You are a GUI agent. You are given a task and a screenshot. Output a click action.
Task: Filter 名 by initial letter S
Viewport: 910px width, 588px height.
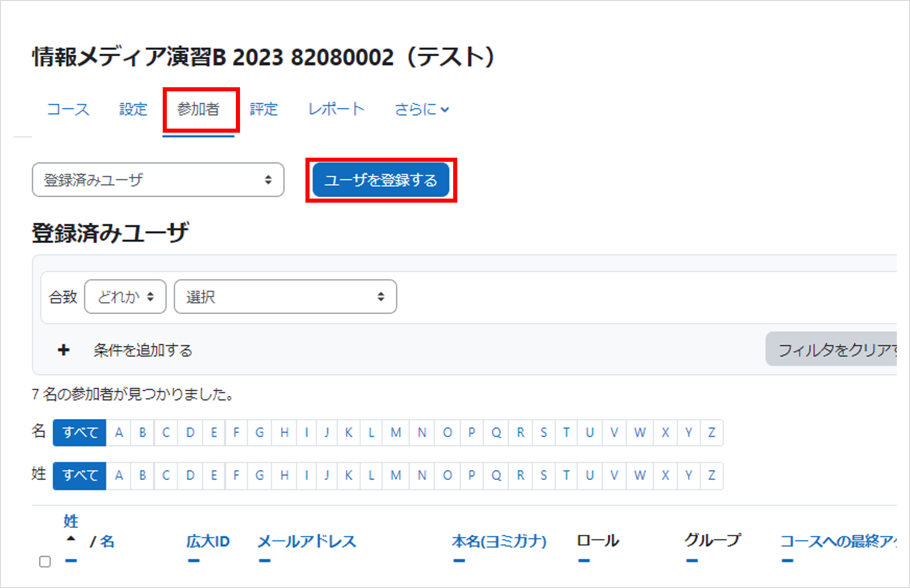point(544,433)
